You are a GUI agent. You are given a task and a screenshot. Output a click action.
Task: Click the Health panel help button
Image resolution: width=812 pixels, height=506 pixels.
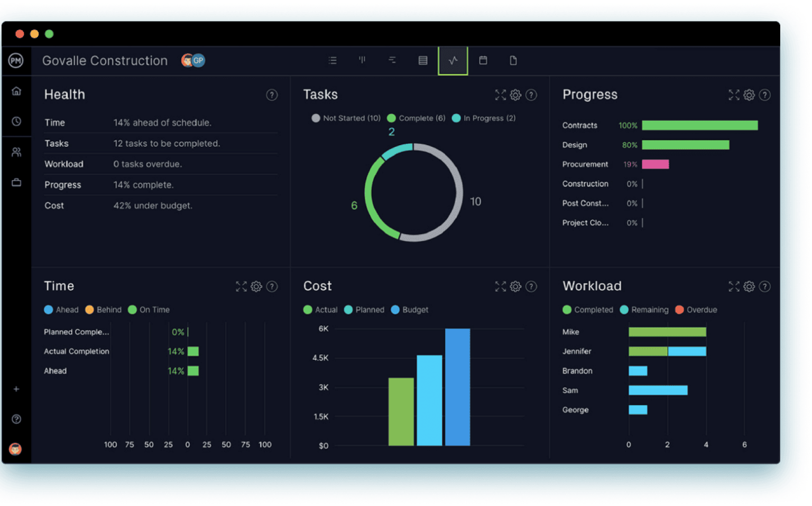click(x=272, y=95)
